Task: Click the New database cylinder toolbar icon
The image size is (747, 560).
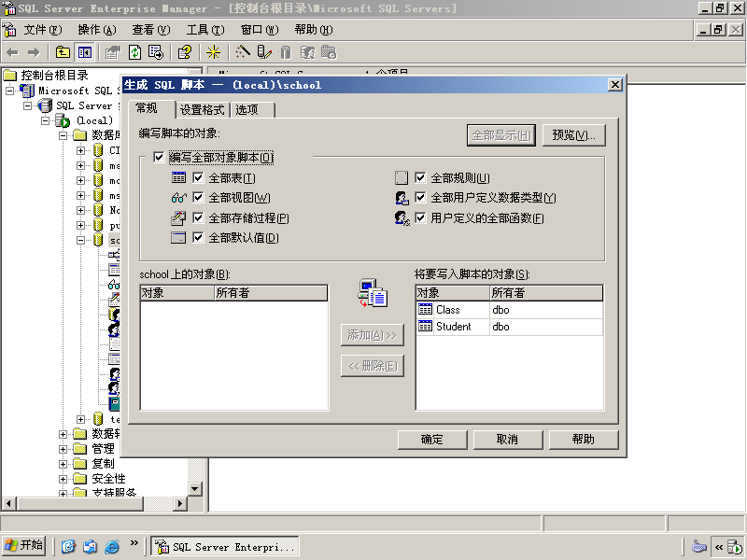Action: pyautogui.click(x=286, y=52)
